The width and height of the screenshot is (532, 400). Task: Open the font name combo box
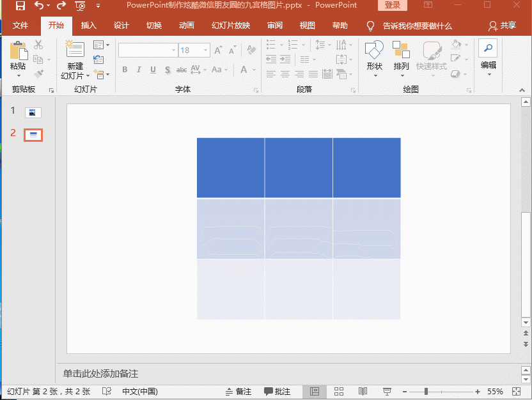pyautogui.click(x=148, y=50)
